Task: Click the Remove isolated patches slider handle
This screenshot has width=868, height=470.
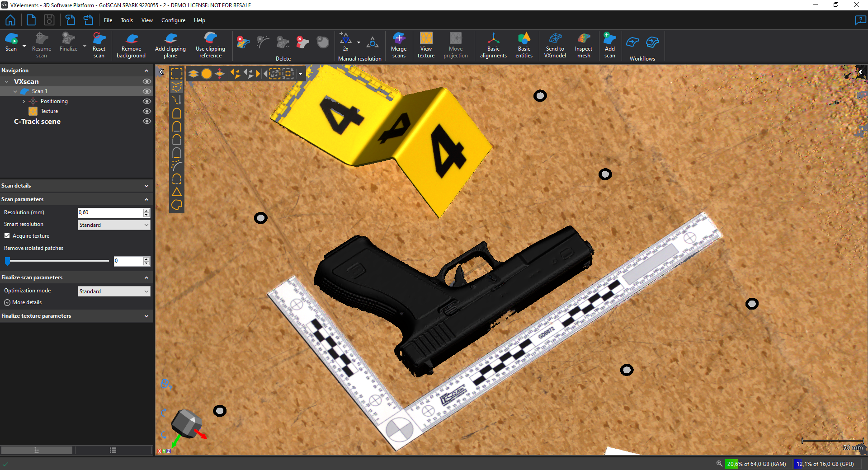Action: [x=8, y=261]
